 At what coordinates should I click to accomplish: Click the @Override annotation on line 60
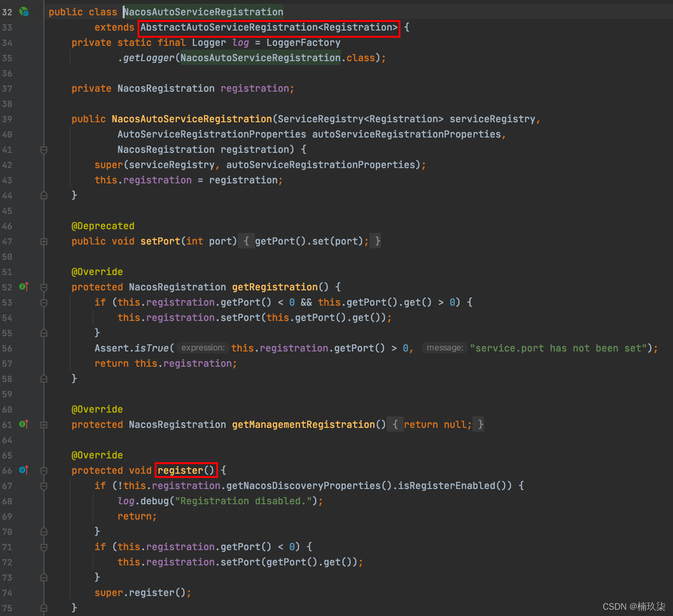pos(97,409)
